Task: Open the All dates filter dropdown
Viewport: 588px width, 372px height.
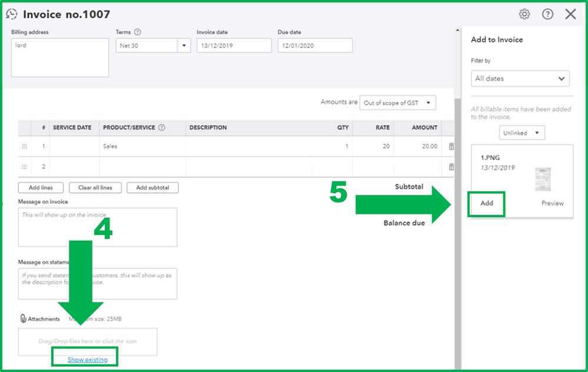Action: (x=520, y=78)
